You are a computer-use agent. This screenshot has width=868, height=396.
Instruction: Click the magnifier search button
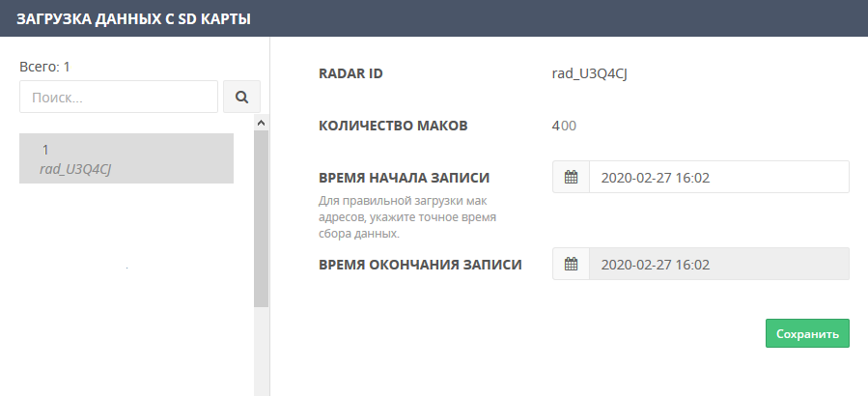coord(241,97)
